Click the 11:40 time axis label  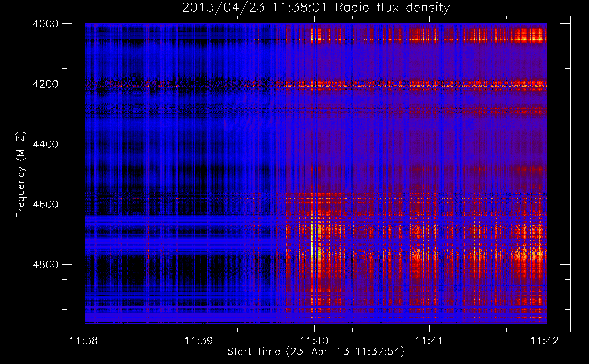(x=314, y=341)
